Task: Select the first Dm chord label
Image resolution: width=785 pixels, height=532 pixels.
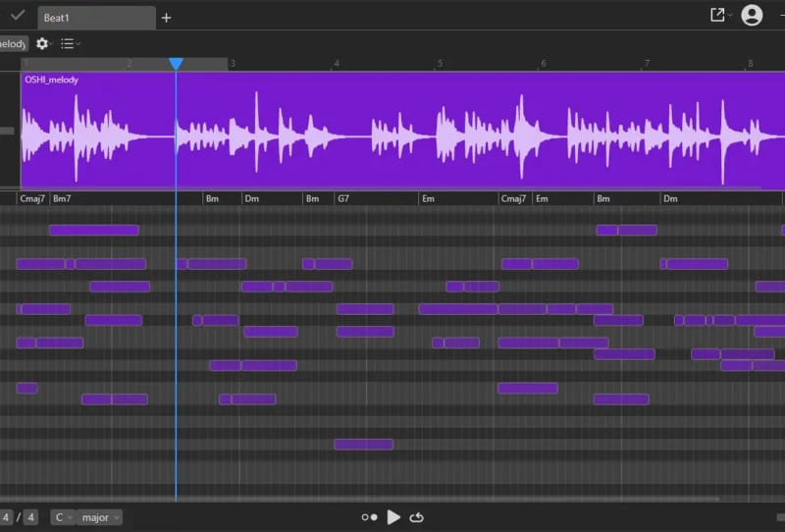Action: [252, 199]
